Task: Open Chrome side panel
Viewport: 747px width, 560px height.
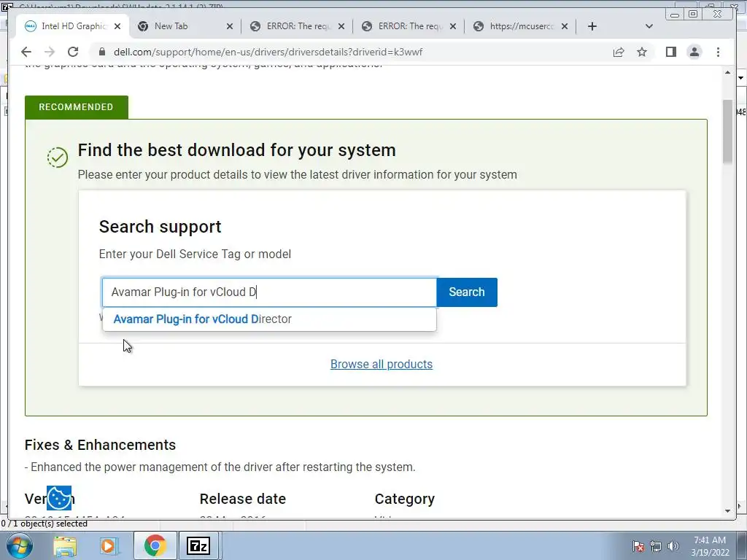Action: [671, 52]
